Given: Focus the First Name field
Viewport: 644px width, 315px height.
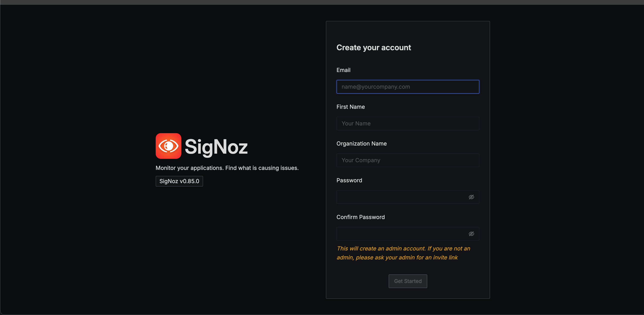Looking at the screenshot, I should (x=407, y=124).
